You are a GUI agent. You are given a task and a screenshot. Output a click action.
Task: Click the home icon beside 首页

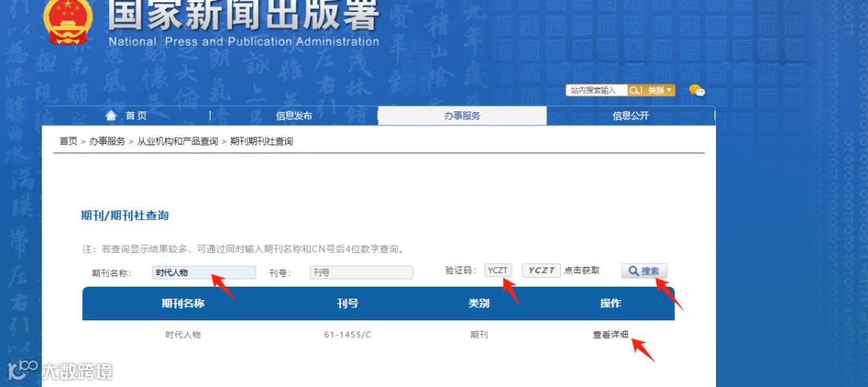pyautogui.click(x=111, y=116)
